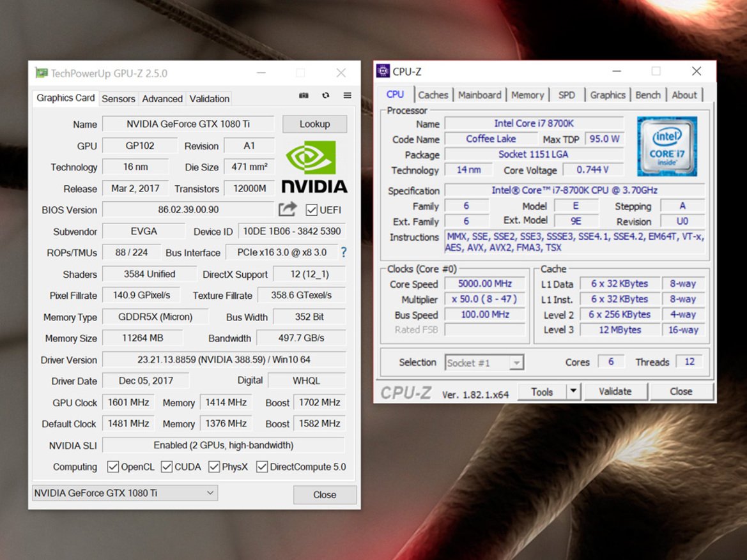The width and height of the screenshot is (747, 560).
Task: Open the GPU-Z hamburger menu icon
Action: pyautogui.click(x=347, y=95)
